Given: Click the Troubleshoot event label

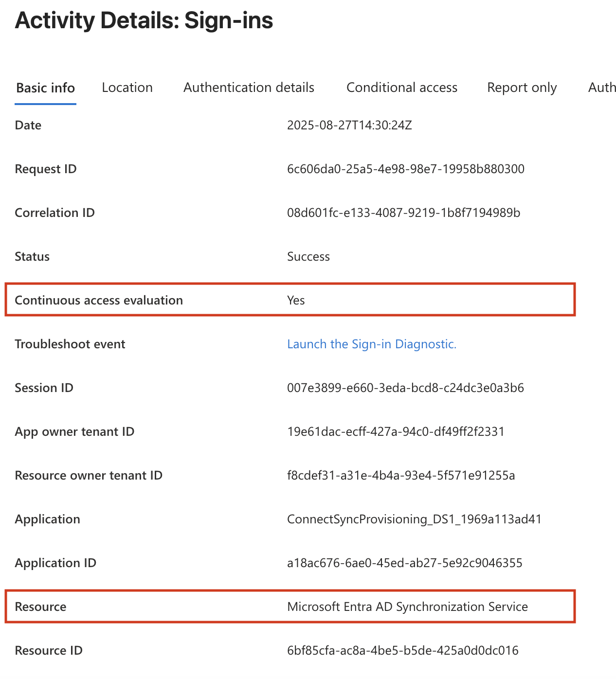Looking at the screenshot, I should [x=70, y=344].
